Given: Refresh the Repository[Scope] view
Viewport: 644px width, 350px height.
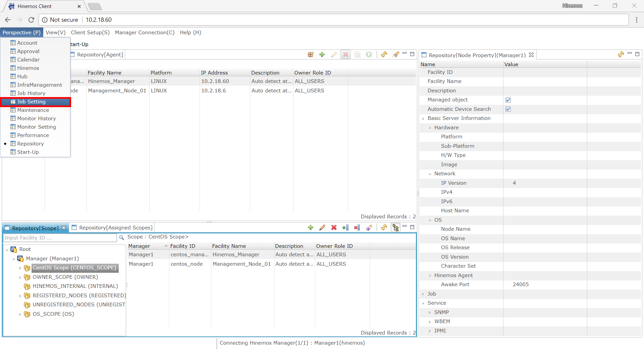Looking at the screenshot, I should [x=384, y=227].
